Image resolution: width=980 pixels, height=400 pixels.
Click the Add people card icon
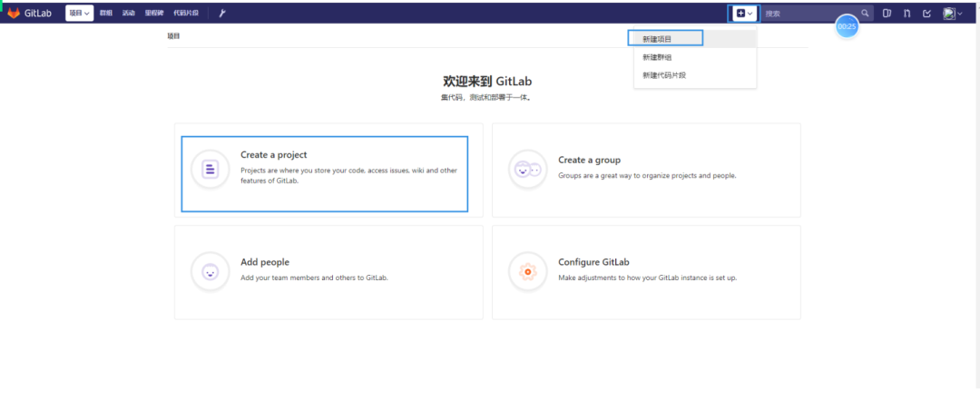click(x=210, y=271)
